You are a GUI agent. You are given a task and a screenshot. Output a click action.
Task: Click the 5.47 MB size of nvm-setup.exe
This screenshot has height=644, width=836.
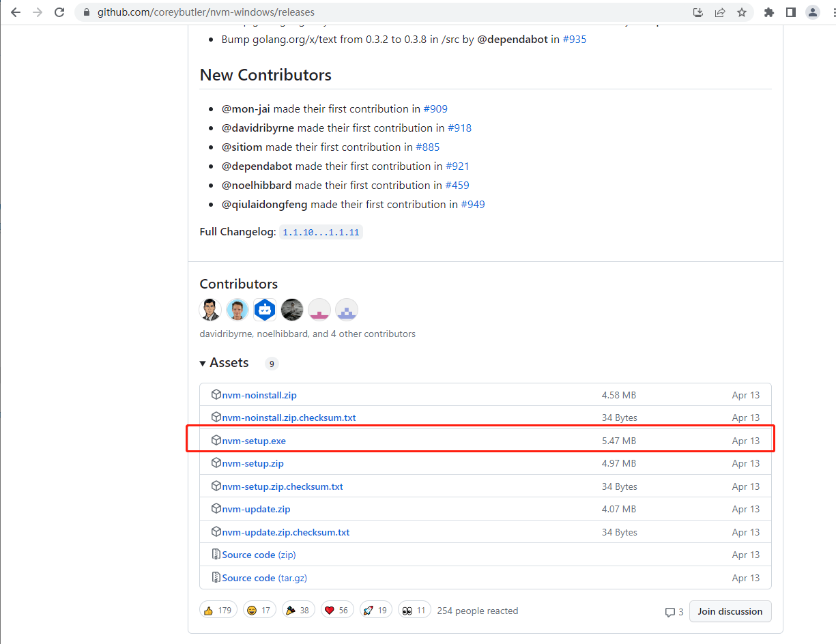coord(619,441)
